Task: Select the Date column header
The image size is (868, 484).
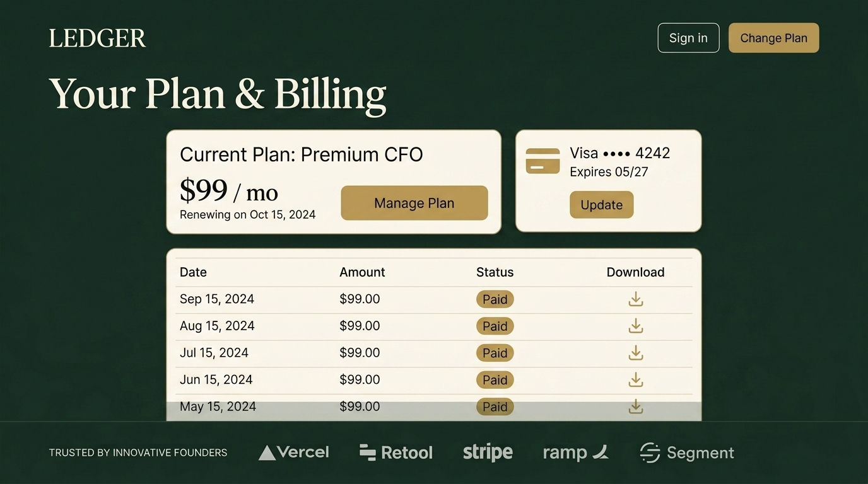Action: point(193,272)
